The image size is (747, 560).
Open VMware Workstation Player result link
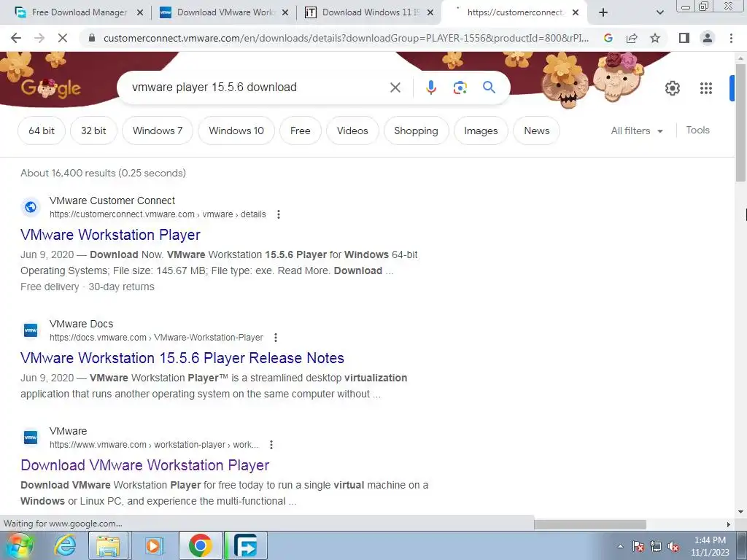click(x=111, y=235)
